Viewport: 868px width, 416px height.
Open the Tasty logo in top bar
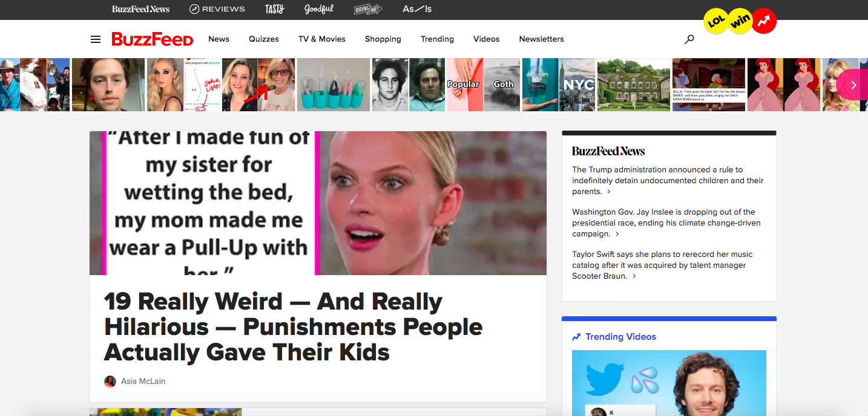pyautogui.click(x=274, y=9)
